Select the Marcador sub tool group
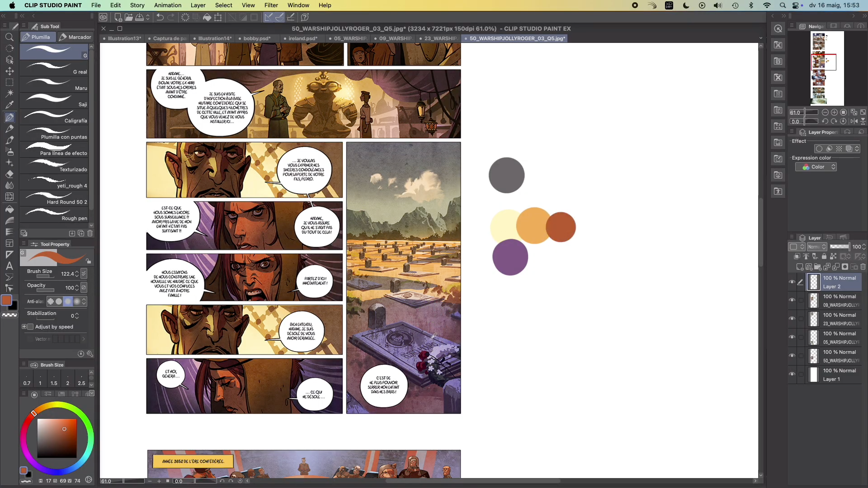Screen dimensions: 868x488 [75, 37]
